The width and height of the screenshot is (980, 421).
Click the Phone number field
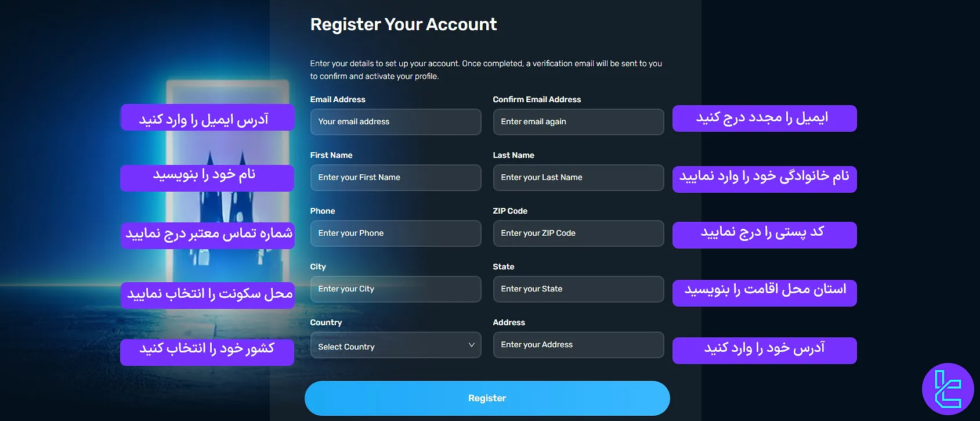[x=395, y=233]
